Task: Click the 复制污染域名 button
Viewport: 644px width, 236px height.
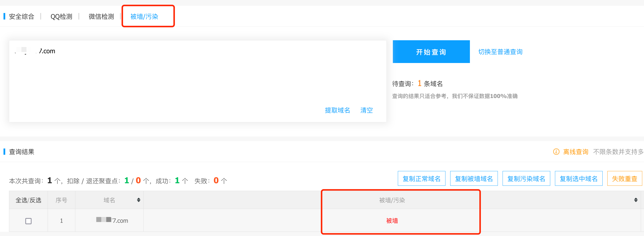Action: [526, 179]
